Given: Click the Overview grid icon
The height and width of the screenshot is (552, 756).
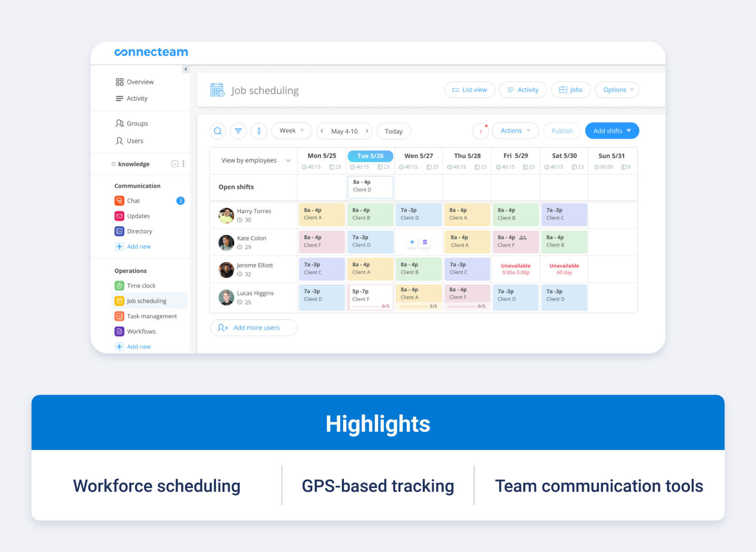Looking at the screenshot, I should click(x=119, y=82).
